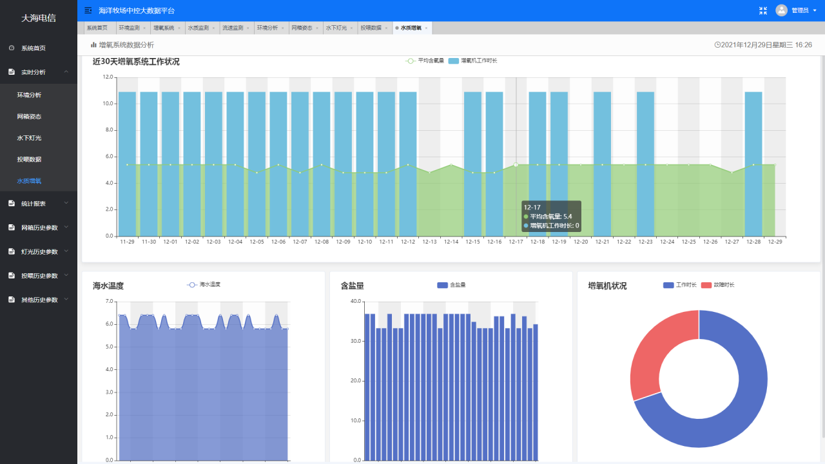Image resolution: width=826 pixels, height=465 pixels.
Task: Click the blue 工作时长 legend swatch
Action: click(x=668, y=285)
